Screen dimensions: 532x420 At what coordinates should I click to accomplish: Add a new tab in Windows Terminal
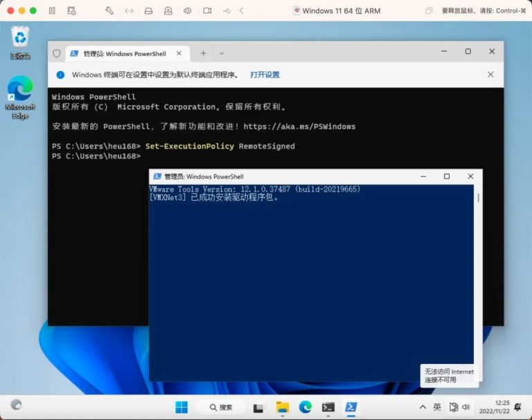[x=203, y=53]
